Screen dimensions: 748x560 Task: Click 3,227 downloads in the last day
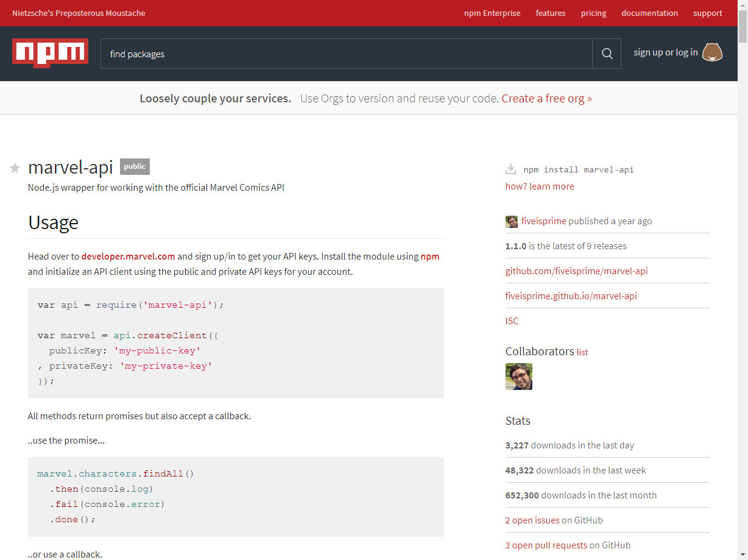point(570,445)
